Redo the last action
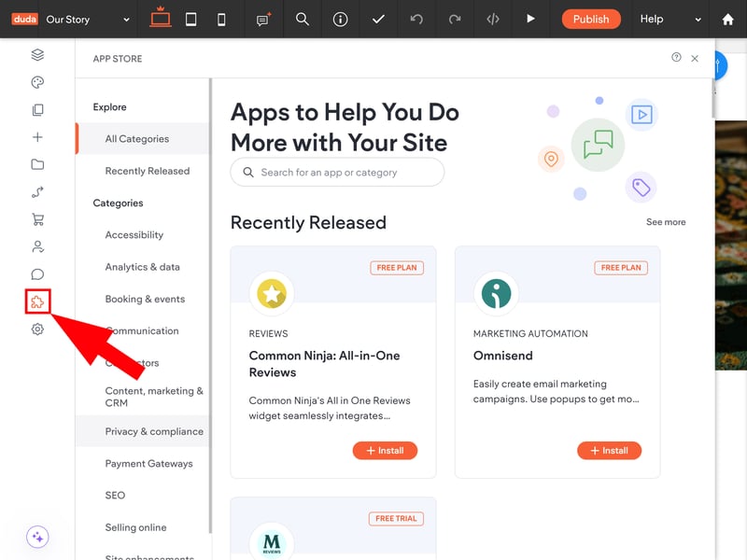The image size is (747, 560). pos(455,19)
